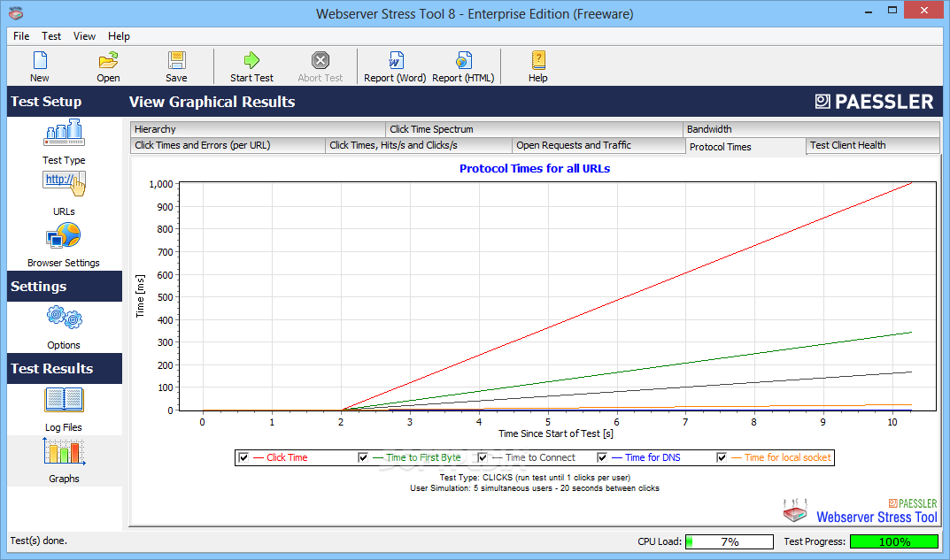Click 'Test(s) done.' status text
Screen dimensions: 950x560
coord(39,541)
